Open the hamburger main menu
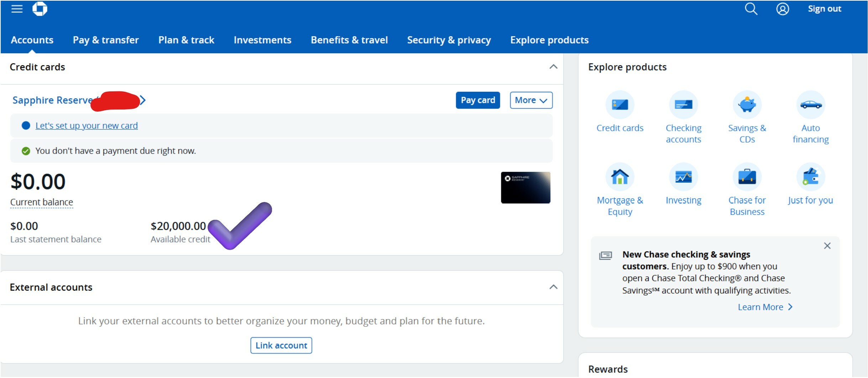Image resolution: width=868 pixels, height=378 pixels. 17,9
